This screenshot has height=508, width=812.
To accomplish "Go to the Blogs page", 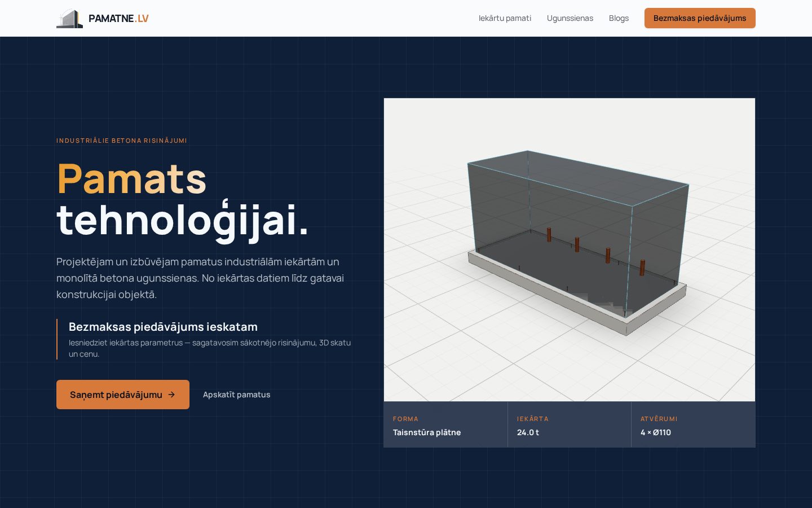I will [x=619, y=18].
